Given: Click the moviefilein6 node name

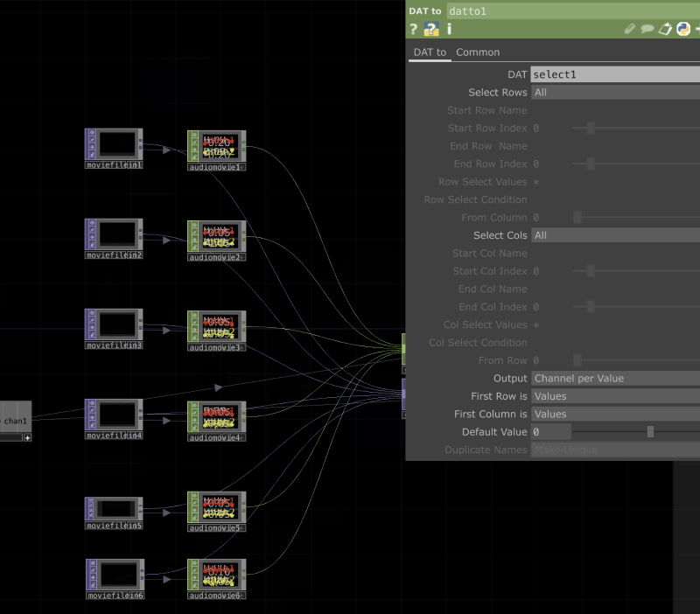Looking at the screenshot, I should [114, 596].
